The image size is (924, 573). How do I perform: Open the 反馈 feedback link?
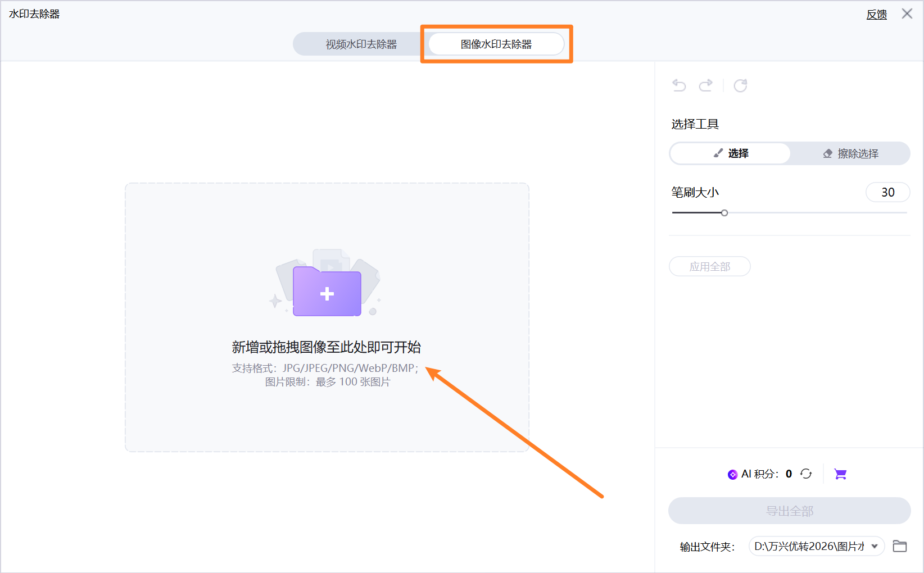876,13
